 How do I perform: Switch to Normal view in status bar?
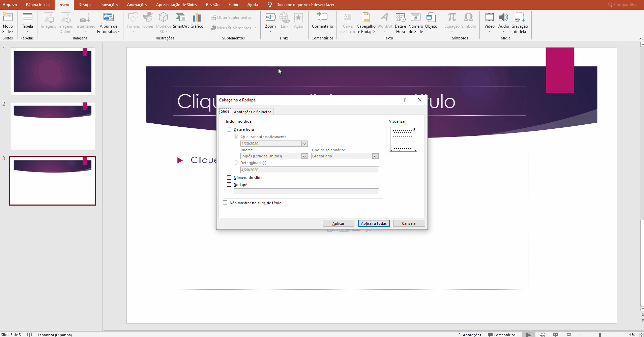(x=529, y=335)
